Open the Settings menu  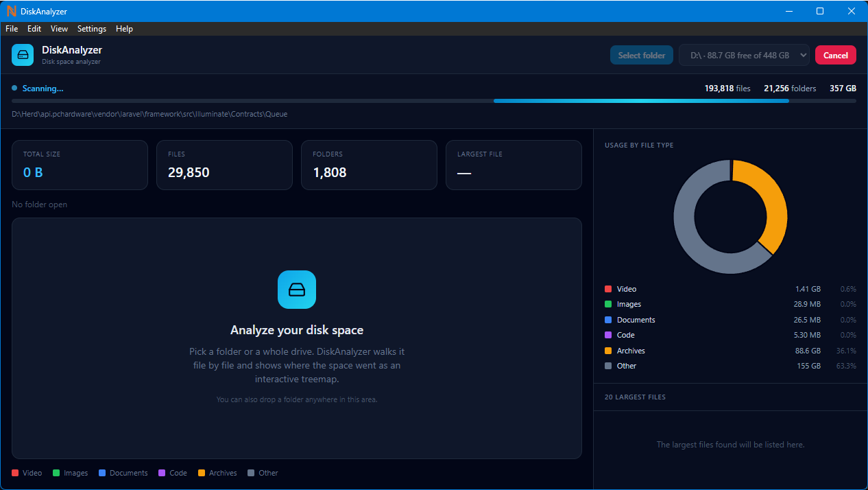click(92, 29)
